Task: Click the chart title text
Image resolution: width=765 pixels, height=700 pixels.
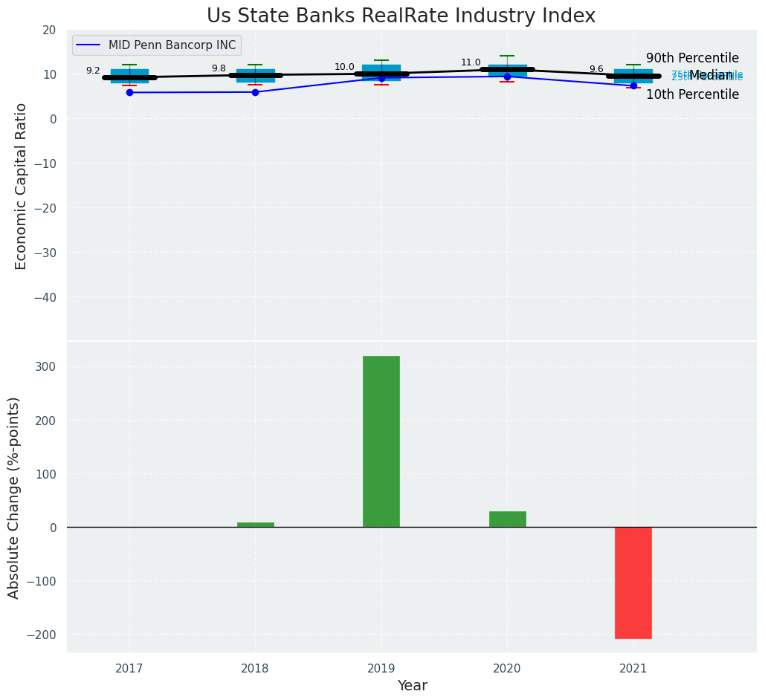Action: pyautogui.click(x=401, y=16)
